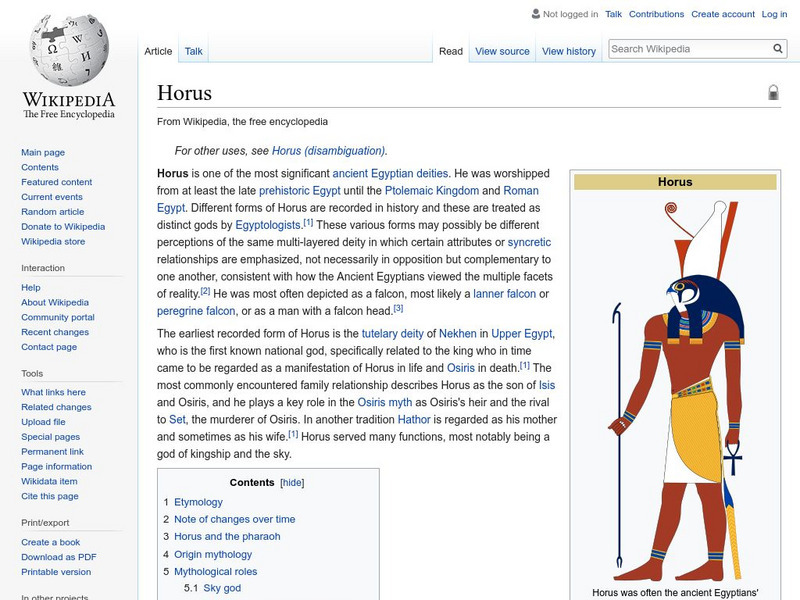Follow the Egyptologists link

pos(268,224)
